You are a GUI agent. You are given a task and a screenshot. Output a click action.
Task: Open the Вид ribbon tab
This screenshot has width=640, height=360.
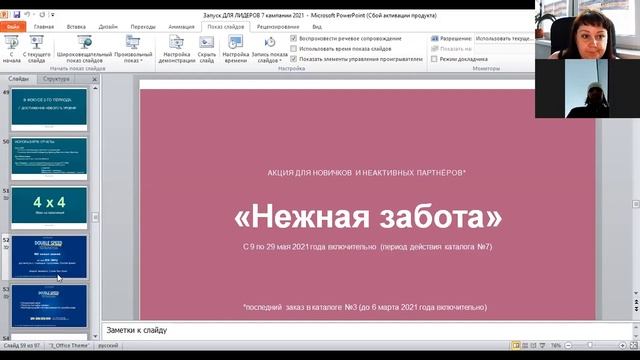coord(317,27)
